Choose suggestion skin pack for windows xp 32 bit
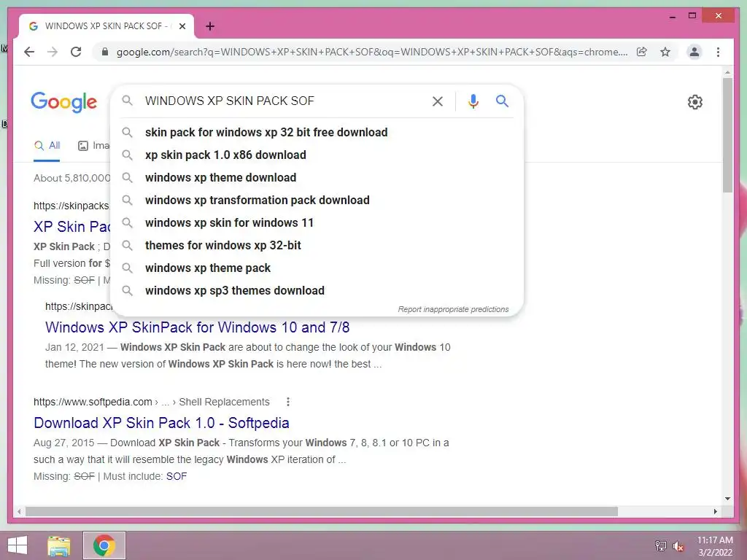 [317, 133]
